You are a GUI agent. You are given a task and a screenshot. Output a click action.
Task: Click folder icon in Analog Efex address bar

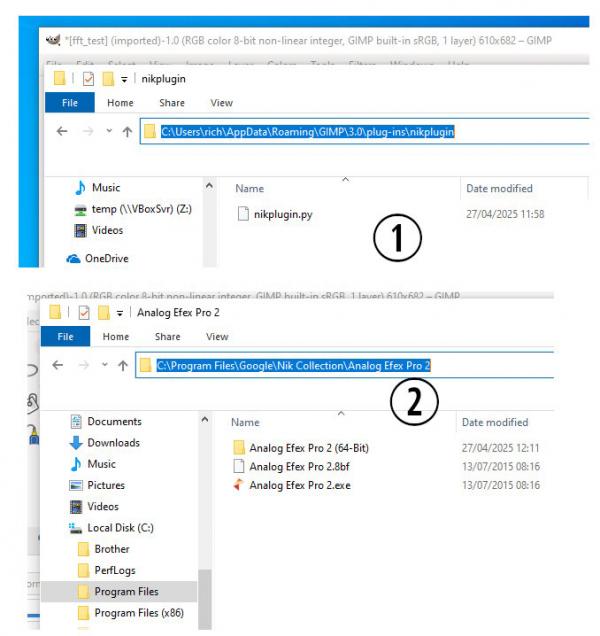[x=145, y=365]
